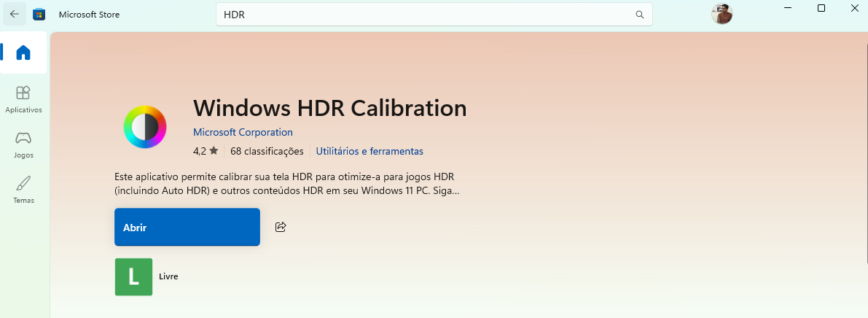Image resolution: width=868 pixels, height=318 pixels.
Task: Open the Microsoft Corporation publisher link
Action: [243, 133]
